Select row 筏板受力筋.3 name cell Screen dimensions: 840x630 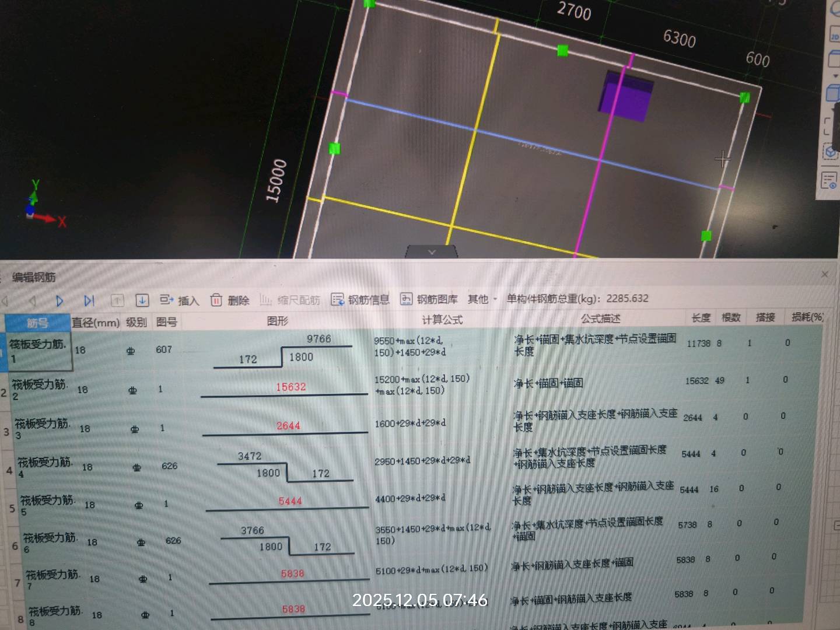point(43,429)
